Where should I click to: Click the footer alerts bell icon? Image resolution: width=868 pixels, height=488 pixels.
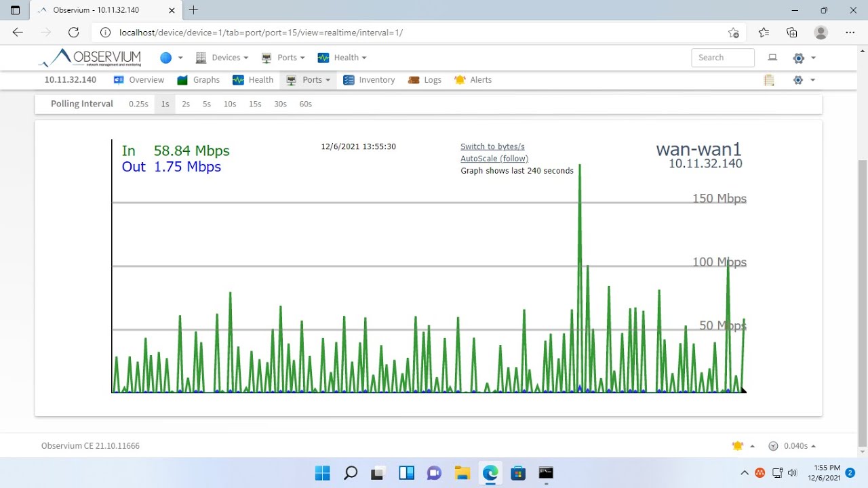738,446
